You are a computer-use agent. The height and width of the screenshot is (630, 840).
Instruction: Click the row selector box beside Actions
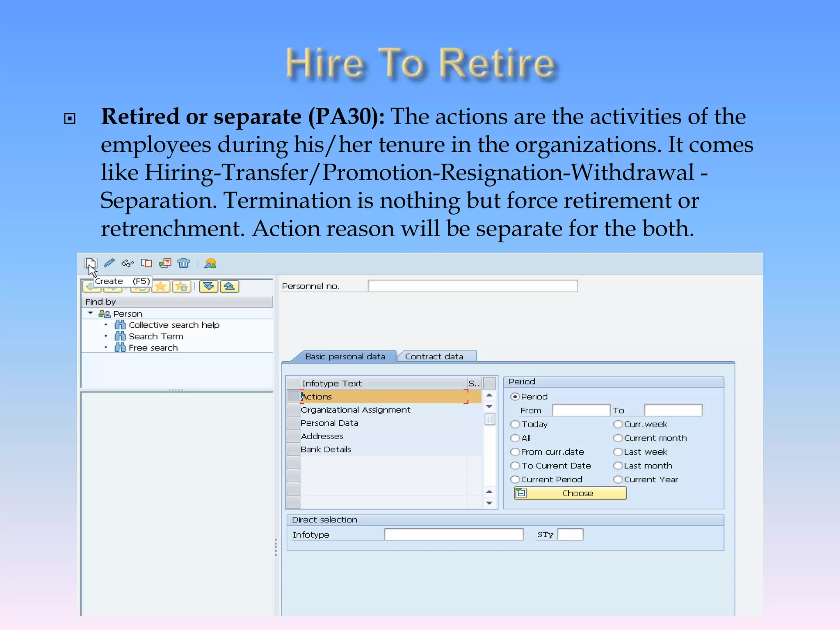(294, 397)
